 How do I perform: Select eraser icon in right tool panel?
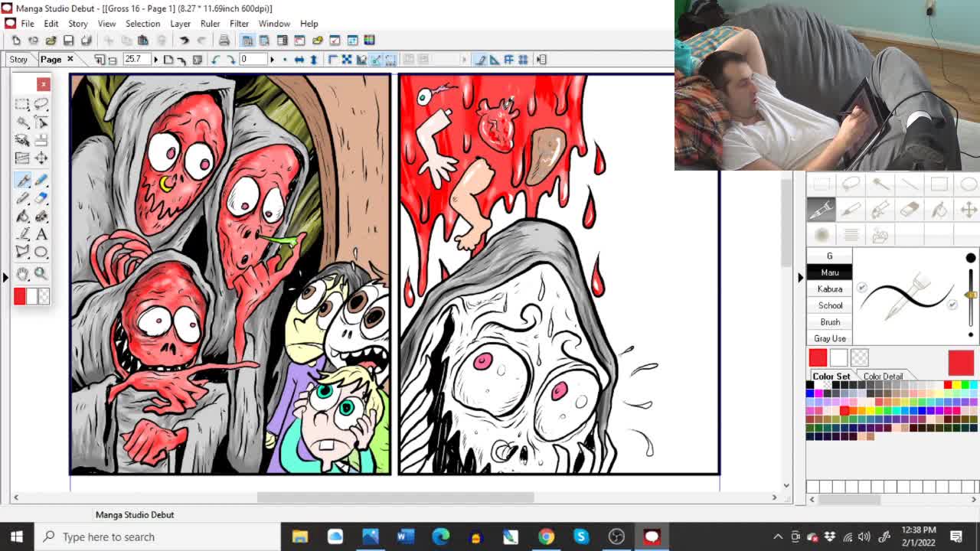pos(909,209)
